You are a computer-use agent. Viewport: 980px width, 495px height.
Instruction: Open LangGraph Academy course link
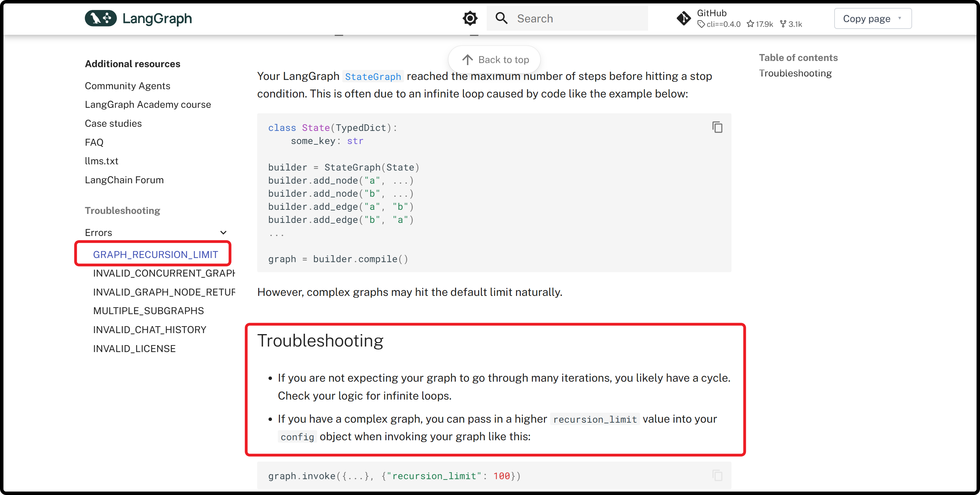[x=148, y=105]
